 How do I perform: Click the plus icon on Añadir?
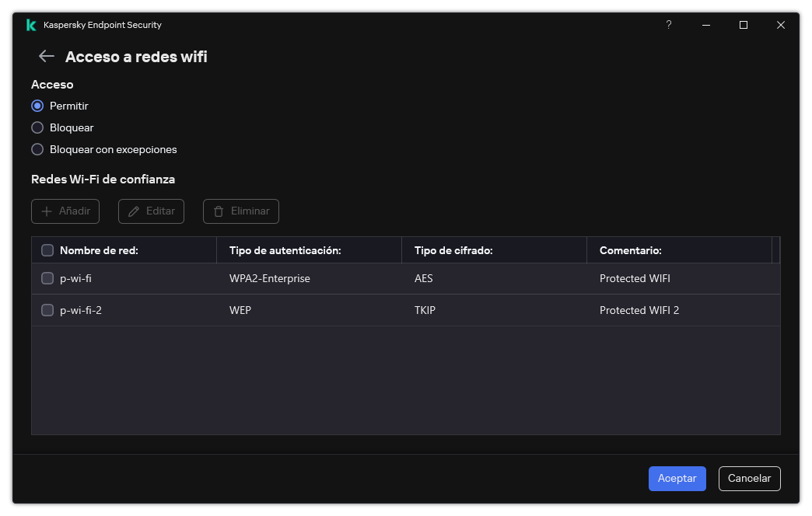47,211
